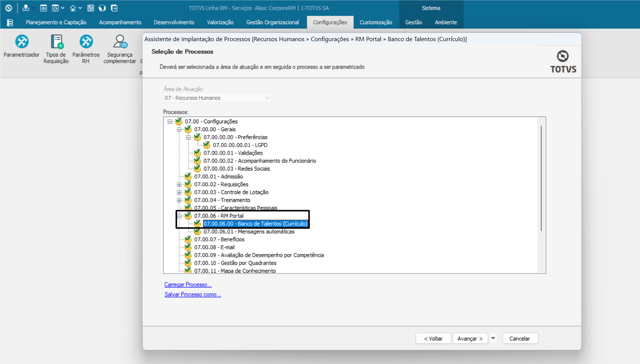The width and height of the screenshot is (640, 364).
Task: Click gear-check icon of 07.00.00 Gerais
Action: pyautogui.click(x=188, y=129)
